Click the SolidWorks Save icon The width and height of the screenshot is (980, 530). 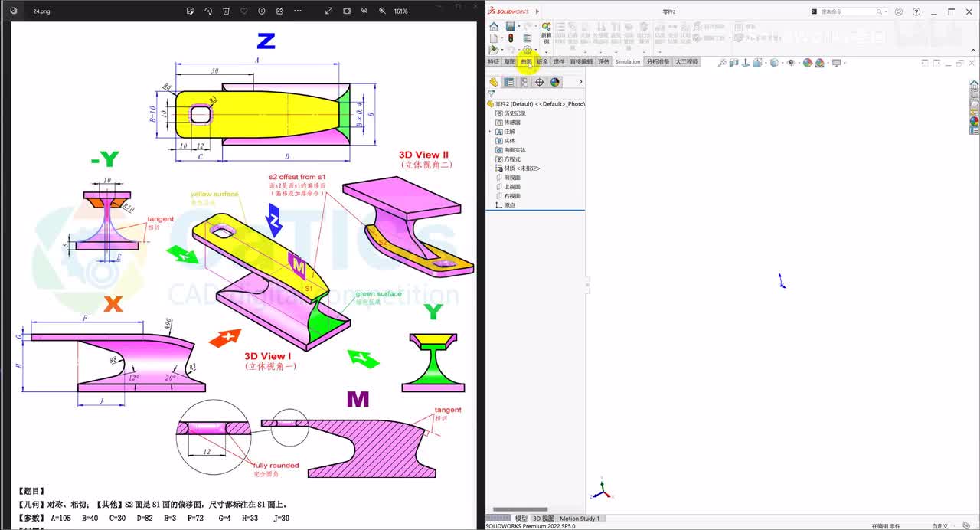click(x=510, y=27)
